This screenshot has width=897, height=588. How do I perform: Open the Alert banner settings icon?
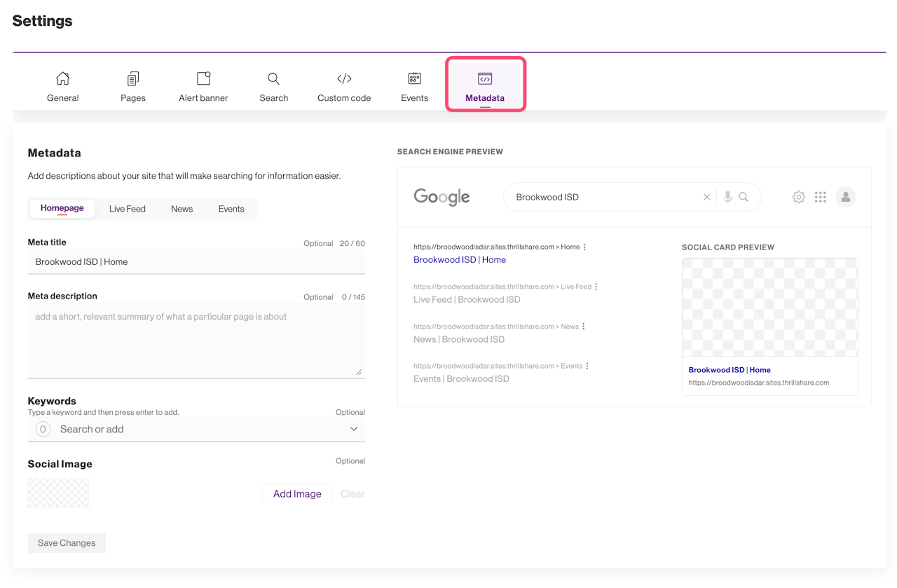pyautogui.click(x=203, y=78)
